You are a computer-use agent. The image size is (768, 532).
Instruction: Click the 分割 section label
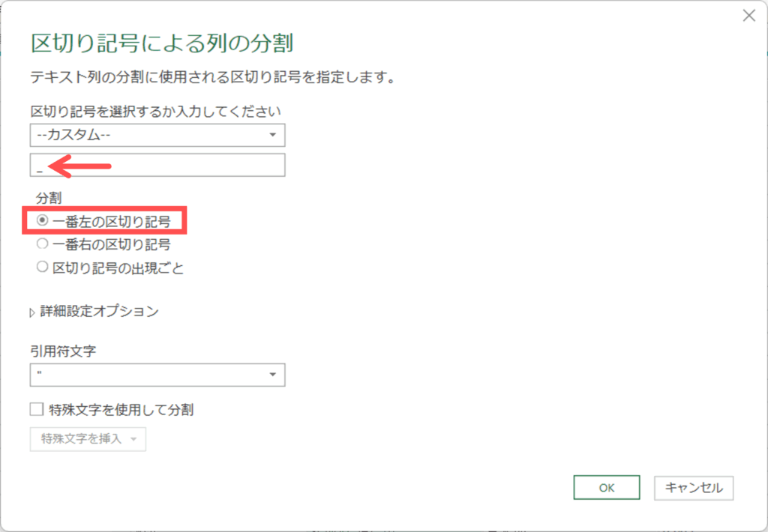[49, 198]
